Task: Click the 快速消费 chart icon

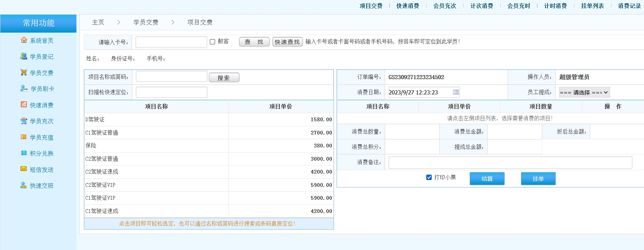Action: tap(24, 104)
